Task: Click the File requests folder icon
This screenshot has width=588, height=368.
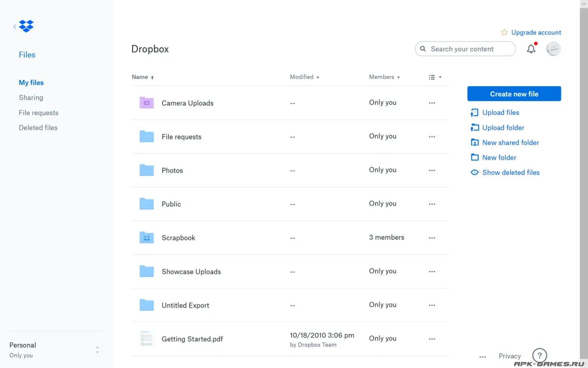Action: pyautogui.click(x=146, y=136)
